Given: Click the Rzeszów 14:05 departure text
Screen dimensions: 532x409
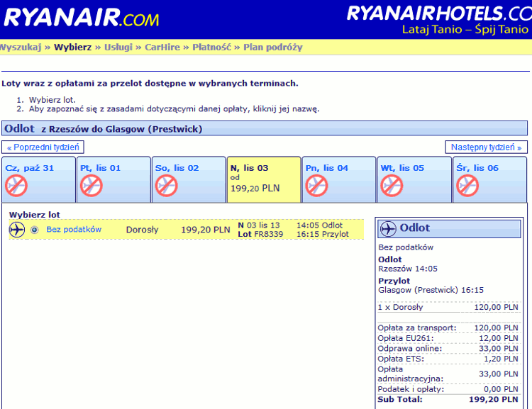Looking at the screenshot, I should click(408, 269).
